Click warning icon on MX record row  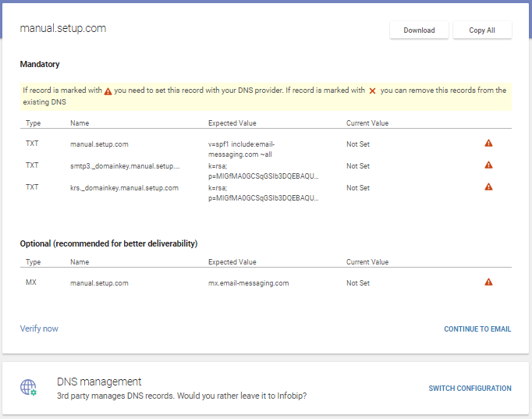click(x=488, y=282)
